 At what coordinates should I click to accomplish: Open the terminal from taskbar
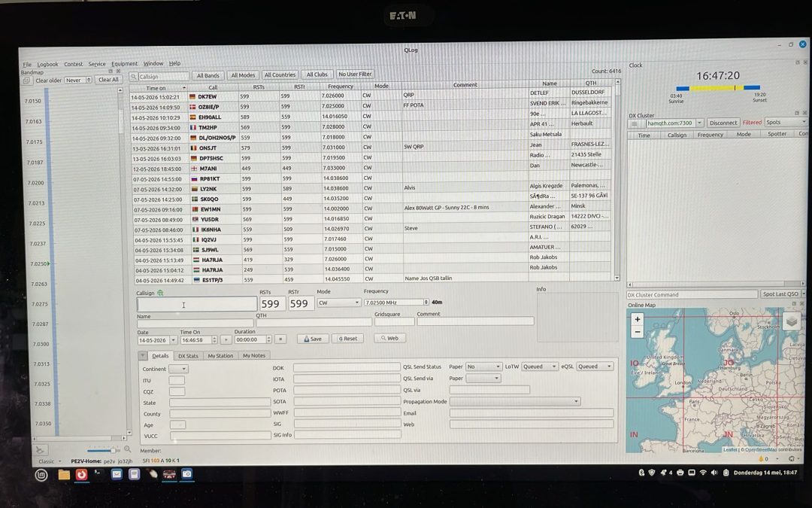pyautogui.click(x=98, y=474)
